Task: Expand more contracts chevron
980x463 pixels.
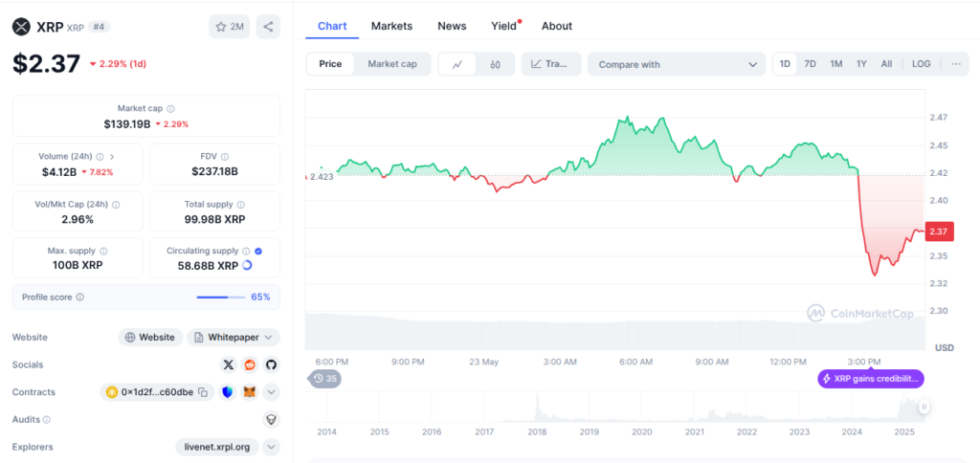Action: tap(271, 392)
